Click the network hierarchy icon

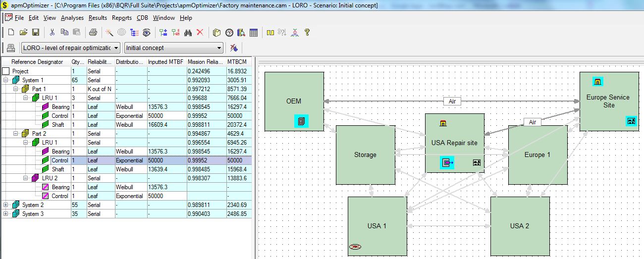(294, 32)
